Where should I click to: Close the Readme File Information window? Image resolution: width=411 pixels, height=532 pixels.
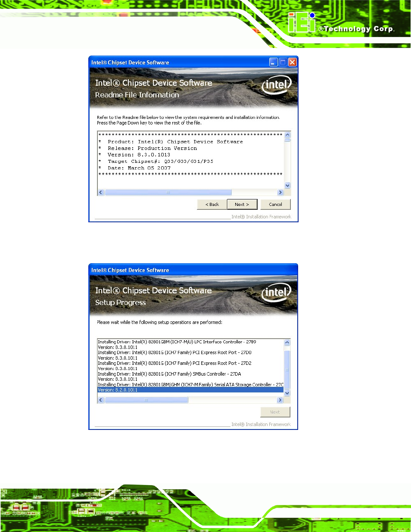point(292,62)
